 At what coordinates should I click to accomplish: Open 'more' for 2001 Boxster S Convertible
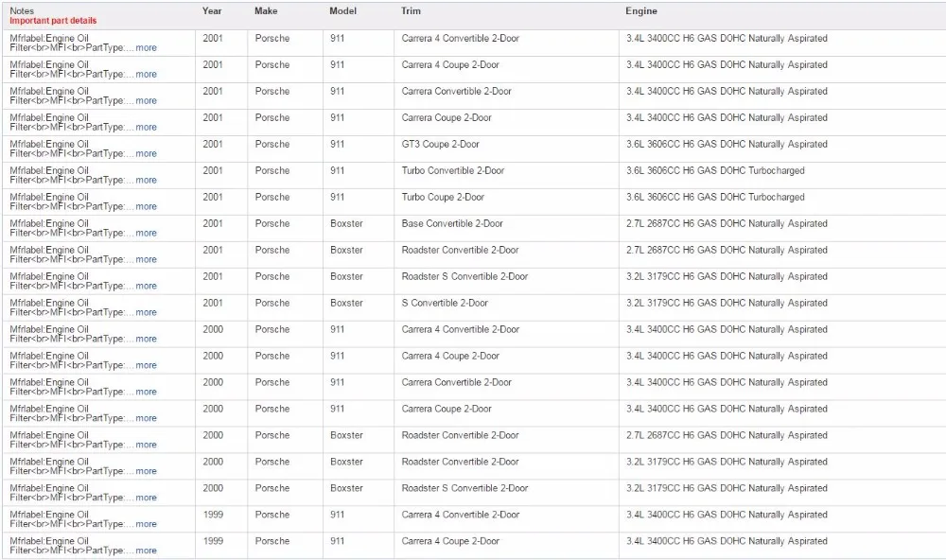(146, 312)
